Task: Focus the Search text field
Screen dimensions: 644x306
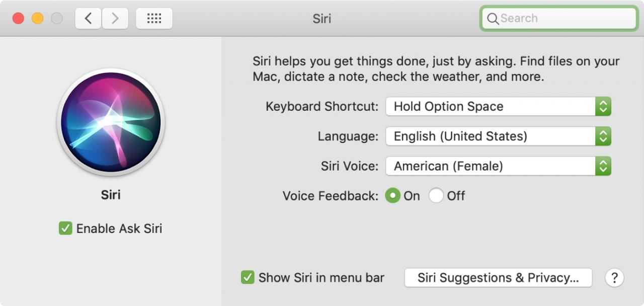Action: point(558,19)
